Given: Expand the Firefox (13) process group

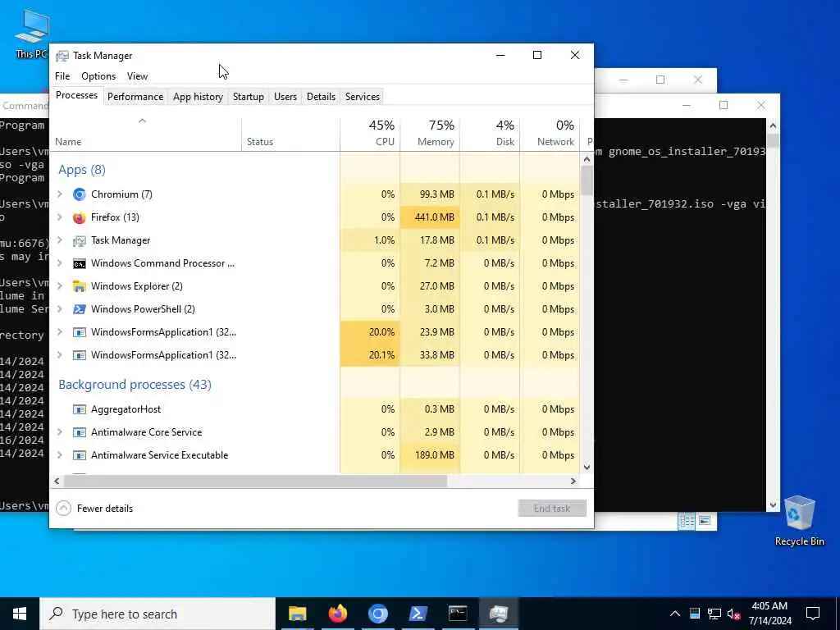Looking at the screenshot, I should [60, 217].
